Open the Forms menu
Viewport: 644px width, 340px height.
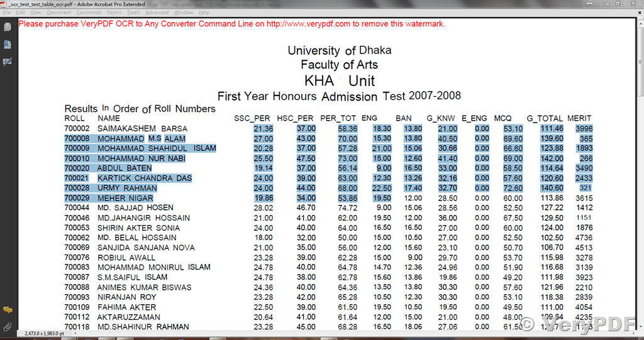[x=114, y=13]
